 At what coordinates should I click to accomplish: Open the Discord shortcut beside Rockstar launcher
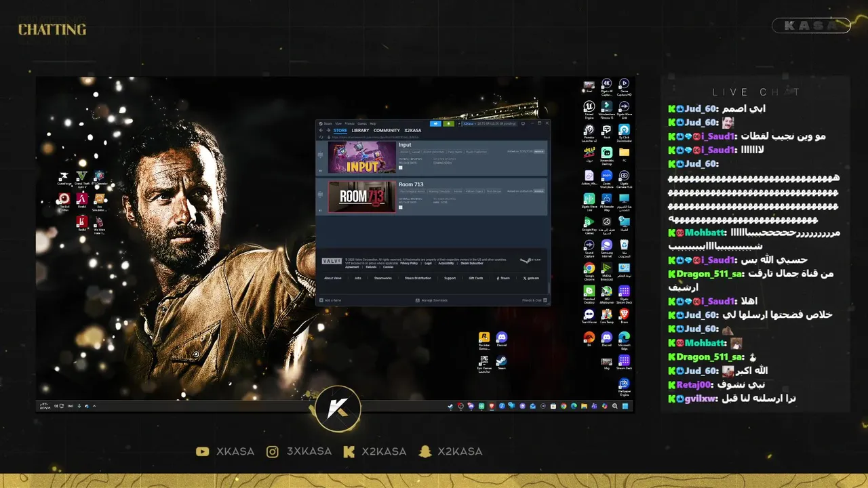(x=502, y=339)
